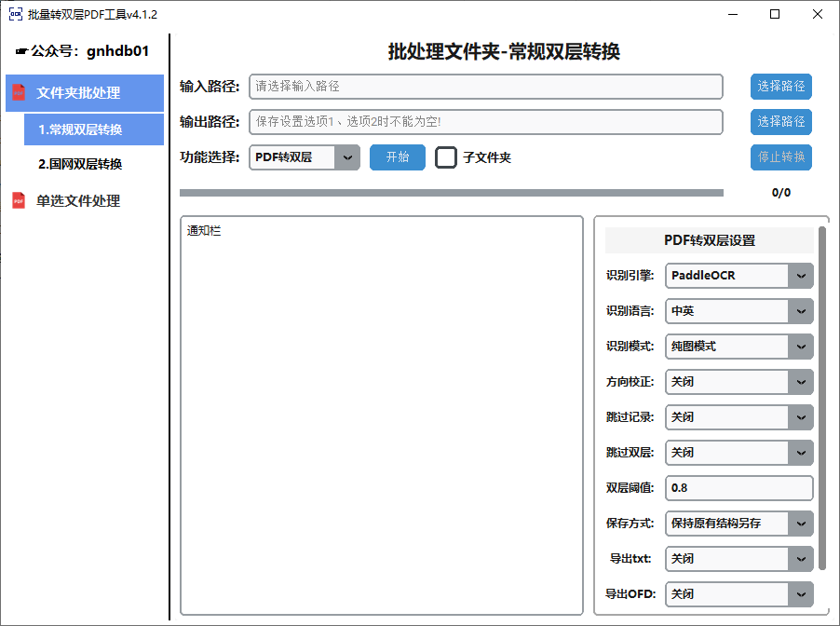Screen dimensions: 840x626
Task: Open the 识别语言 中英 dropdown
Action: click(x=739, y=311)
